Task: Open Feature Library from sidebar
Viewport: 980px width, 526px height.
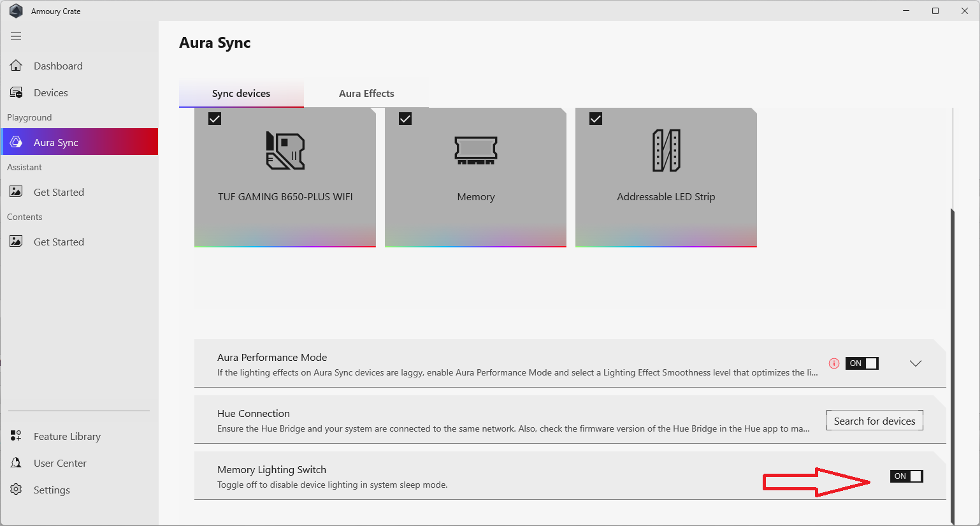Action: (80, 436)
